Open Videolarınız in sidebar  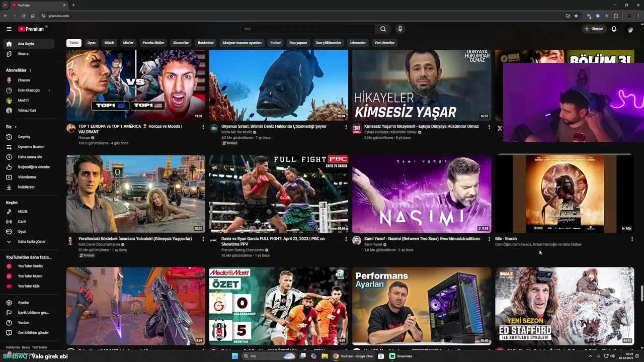(28, 177)
